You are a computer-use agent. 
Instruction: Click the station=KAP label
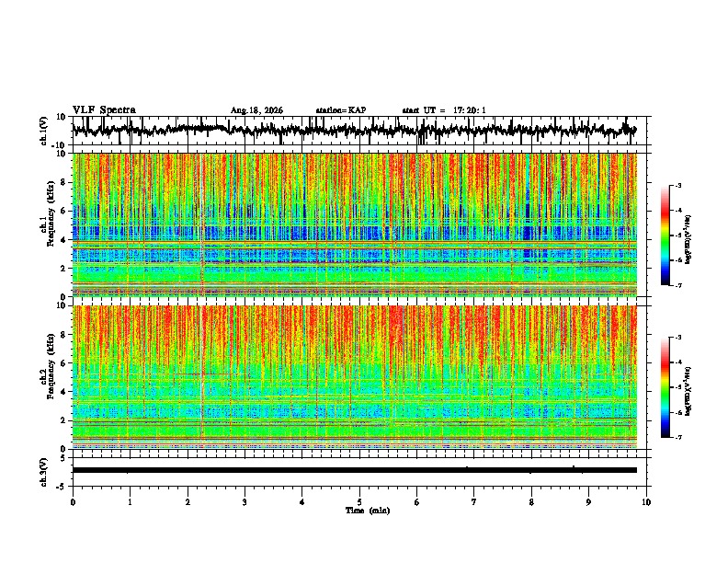click(x=341, y=110)
